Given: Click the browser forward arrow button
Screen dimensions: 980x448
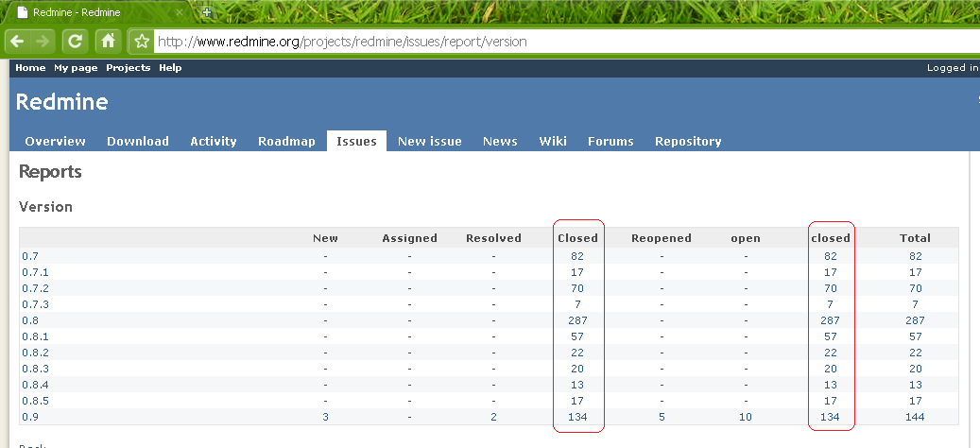Looking at the screenshot, I should tap(43, 42).
